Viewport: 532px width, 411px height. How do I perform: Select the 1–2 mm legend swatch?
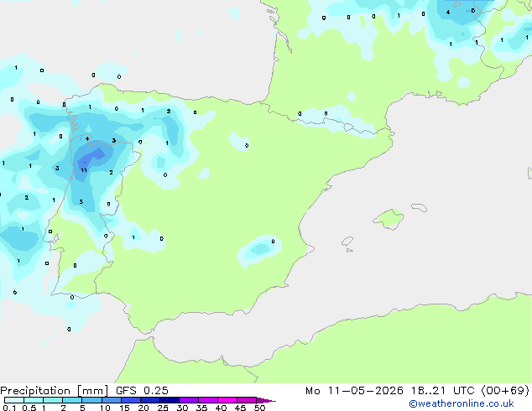click(53, 400)
